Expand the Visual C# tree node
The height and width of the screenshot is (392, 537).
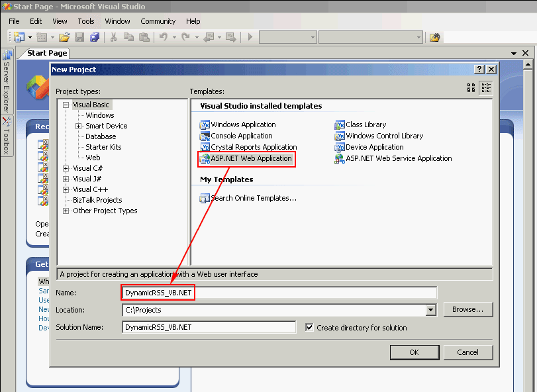66,169
